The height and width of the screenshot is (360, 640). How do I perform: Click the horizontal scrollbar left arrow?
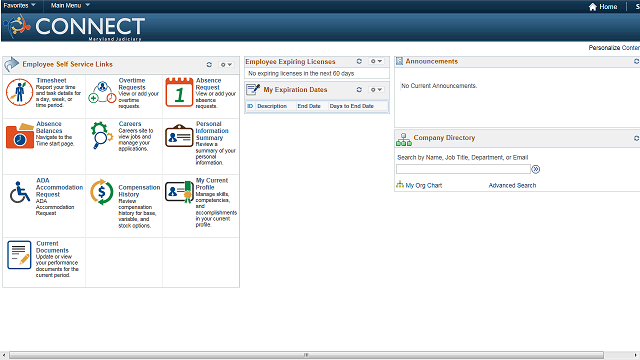pyautogui.click(x=4, y=355)
